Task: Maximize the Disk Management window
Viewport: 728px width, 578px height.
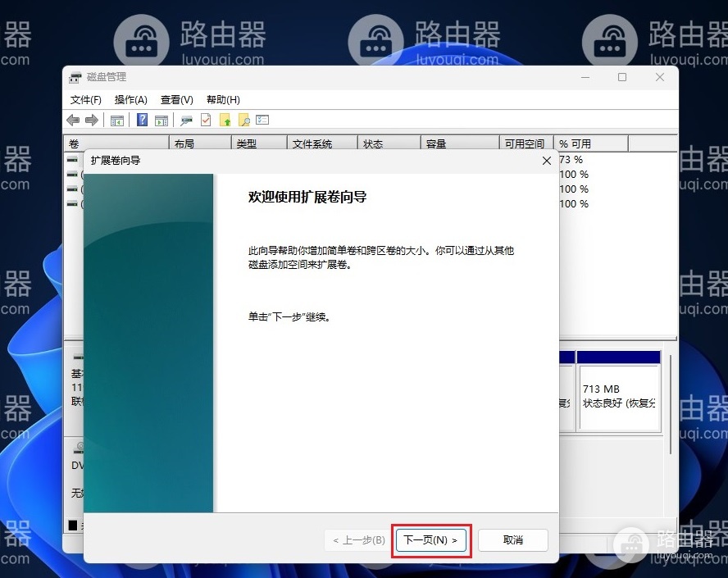Action: (x=622, y=77)
